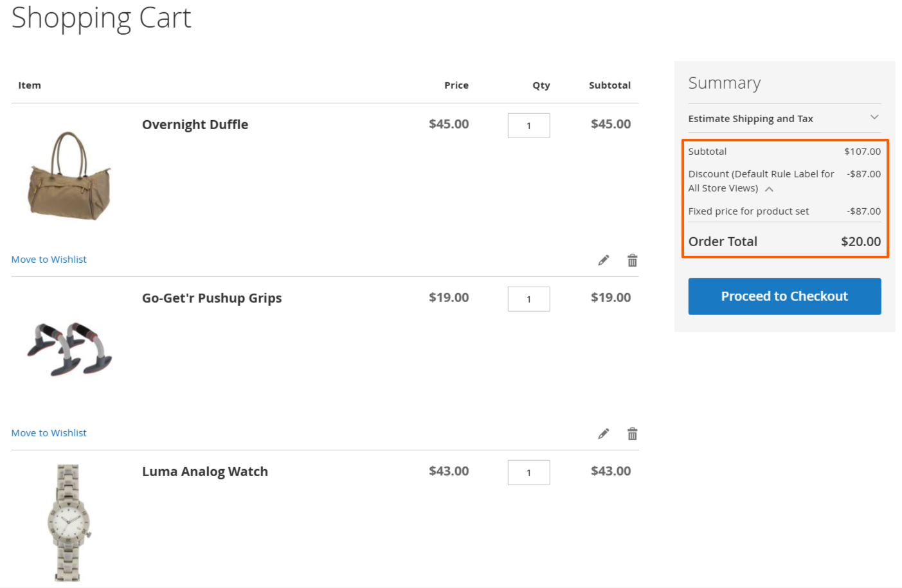The width and height of the screenshot is (902, 588).
Task: Edit the Overnight Duffle item via pencil icon
Action: (603, 260)
